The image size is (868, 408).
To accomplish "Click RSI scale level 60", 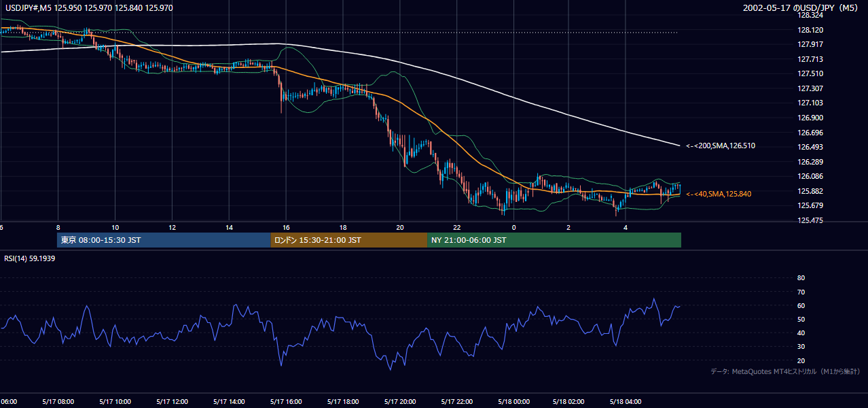I will [801, 305].
